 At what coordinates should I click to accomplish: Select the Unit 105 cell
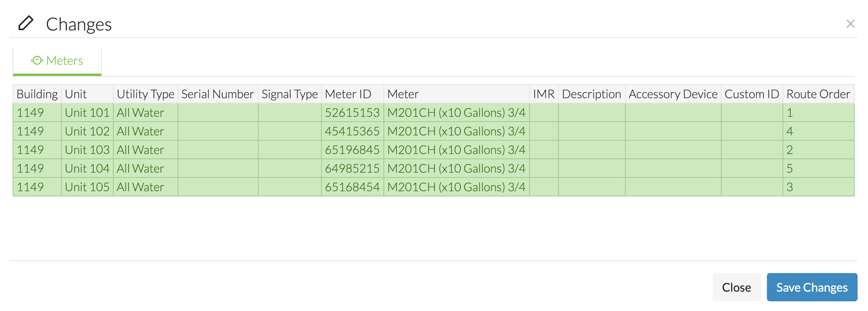[x=87, y=187]
